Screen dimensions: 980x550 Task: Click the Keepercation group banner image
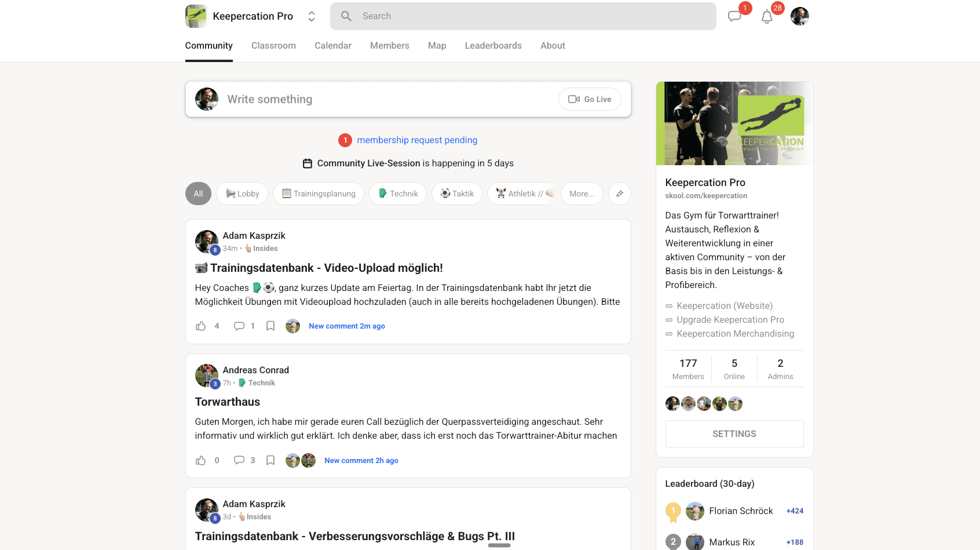(734, 123)
